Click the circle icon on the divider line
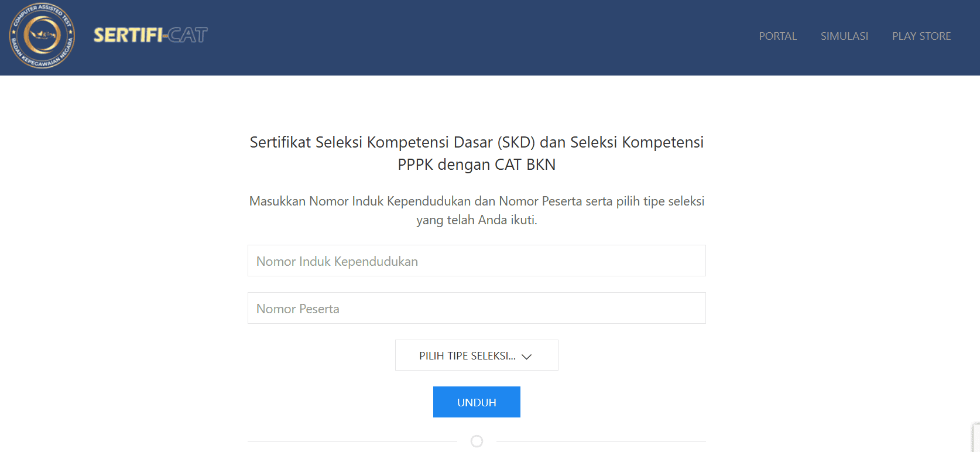Image resolution: width=980 pixels, height=452 pixels. (x=477, y=441)
